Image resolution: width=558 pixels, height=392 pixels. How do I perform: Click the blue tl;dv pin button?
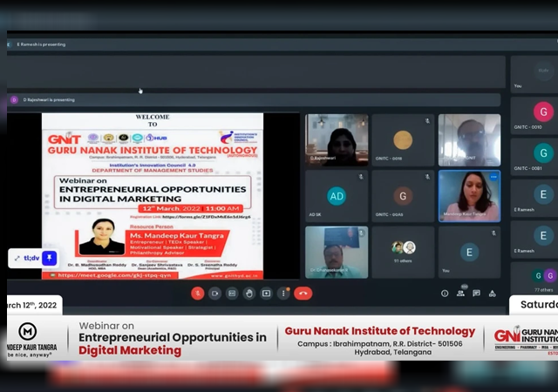(x=50, y=258)
